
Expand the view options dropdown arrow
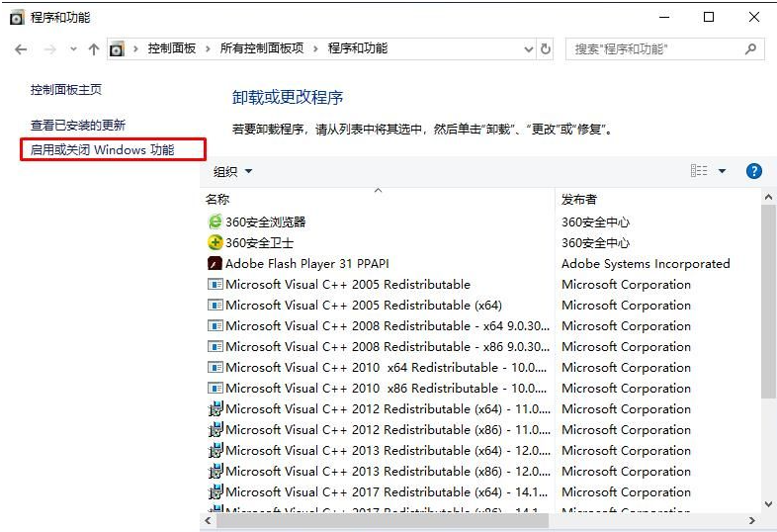tap(722, 171)
